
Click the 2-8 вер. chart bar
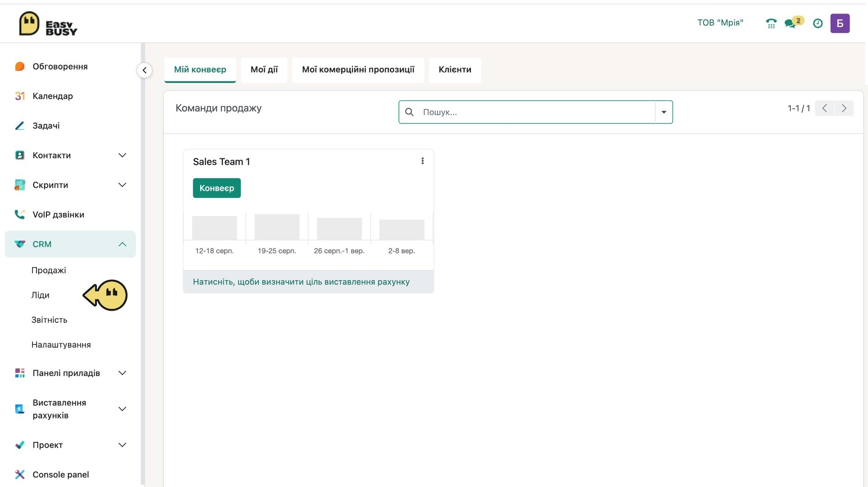coord(402,230)
